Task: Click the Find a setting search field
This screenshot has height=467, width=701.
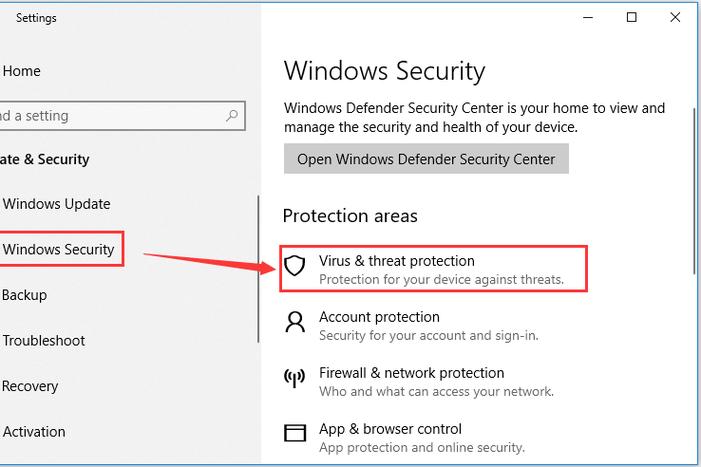Action: 122,116
